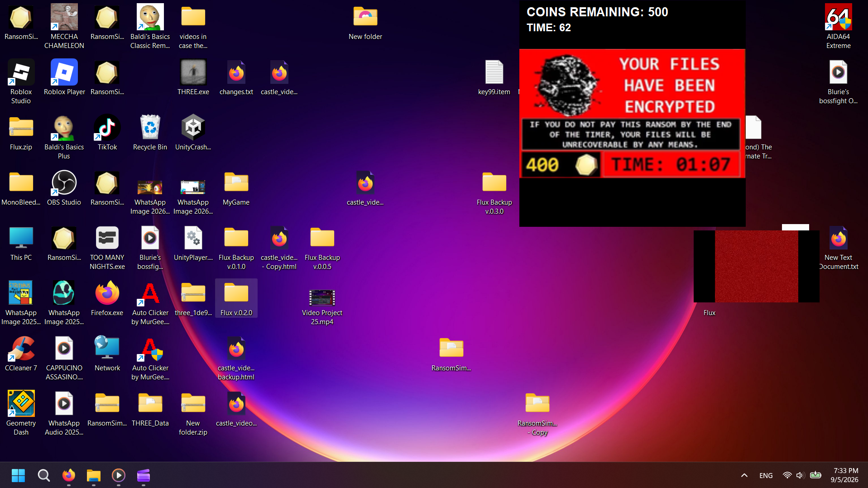Click the 'TIME: 01:07' ransom countdown

[671, 165]
